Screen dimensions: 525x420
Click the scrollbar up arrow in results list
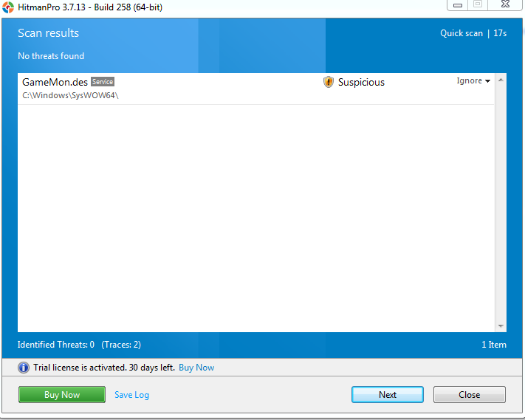(x=501, y=80)
